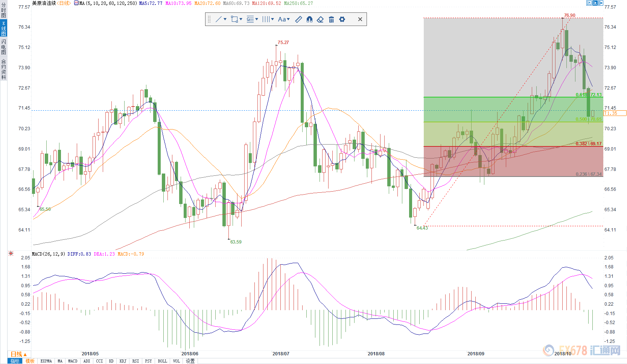Screen dimensions: 627x364
Task: Open the 合约资料 side tab
Action: [x=3, y=69]
